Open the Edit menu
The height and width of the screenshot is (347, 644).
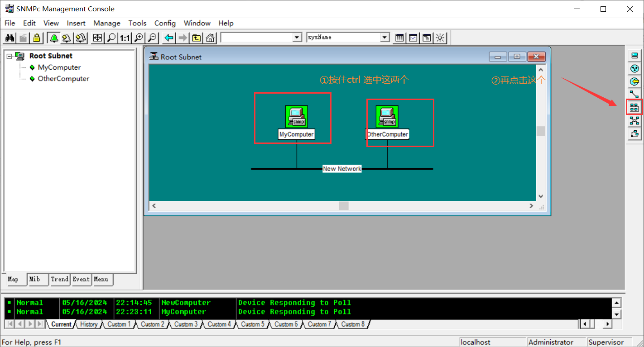pos(29,23)
